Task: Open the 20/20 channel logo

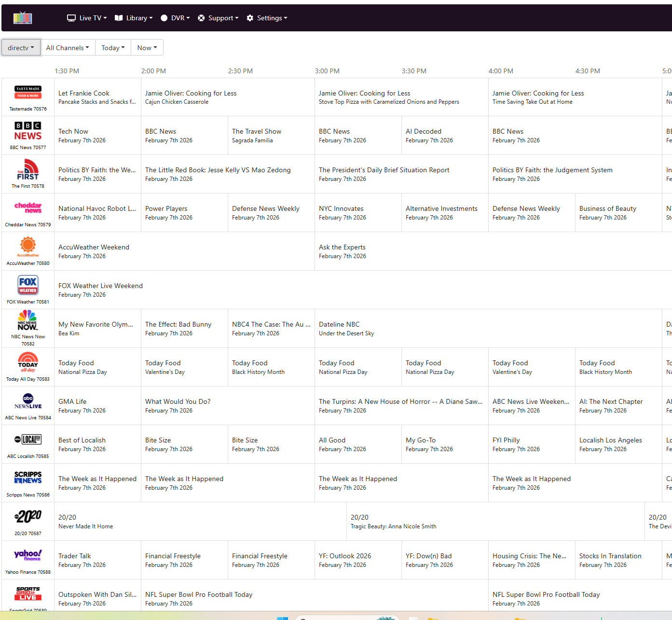Action: 28,517
